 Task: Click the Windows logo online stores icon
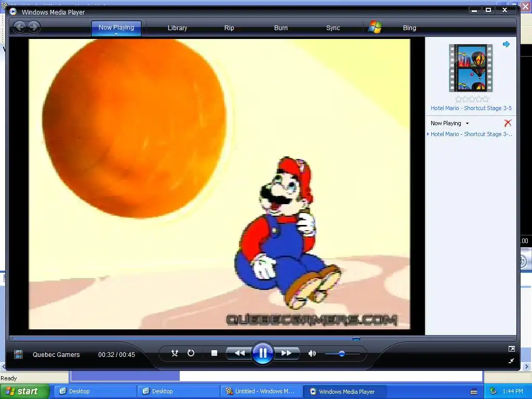click(375, 27)
